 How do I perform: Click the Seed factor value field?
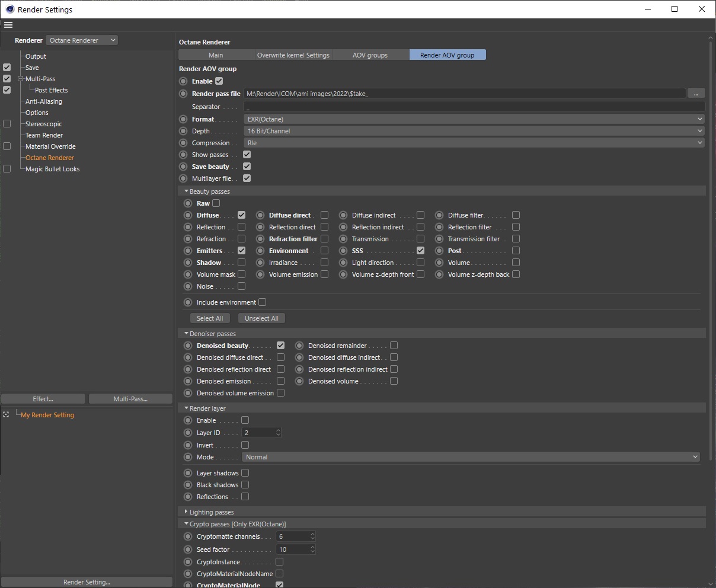293,549
